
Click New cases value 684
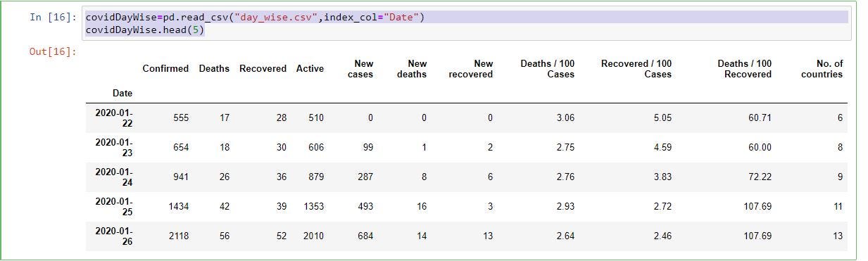click(365, 236)
